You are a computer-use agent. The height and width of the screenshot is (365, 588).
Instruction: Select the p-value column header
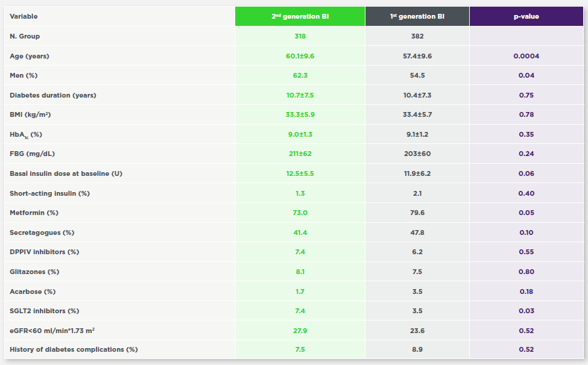click(526, 17)
